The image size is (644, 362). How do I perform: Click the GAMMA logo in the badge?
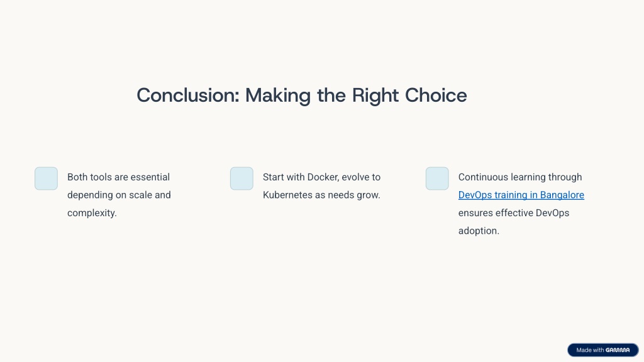pyautogui.click(x=618, y=350)
